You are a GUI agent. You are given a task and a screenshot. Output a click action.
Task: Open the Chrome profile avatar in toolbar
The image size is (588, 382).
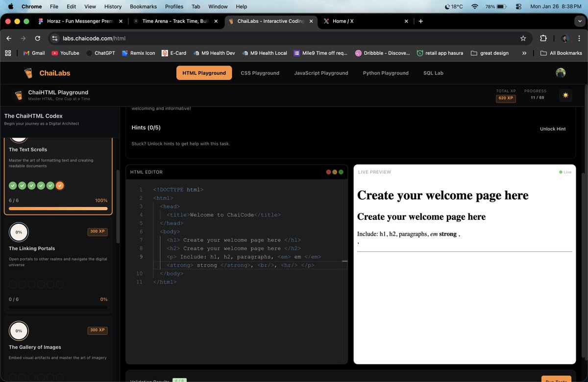564,38
